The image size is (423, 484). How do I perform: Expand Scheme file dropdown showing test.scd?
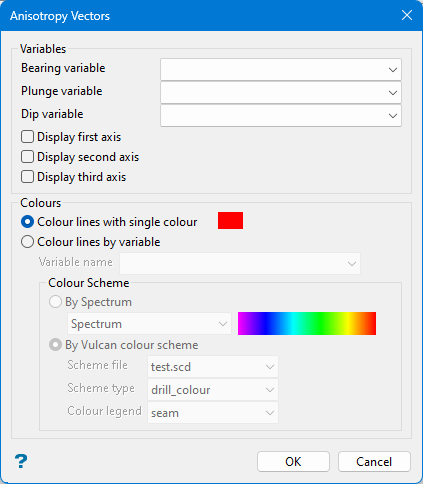pos(213,367)
